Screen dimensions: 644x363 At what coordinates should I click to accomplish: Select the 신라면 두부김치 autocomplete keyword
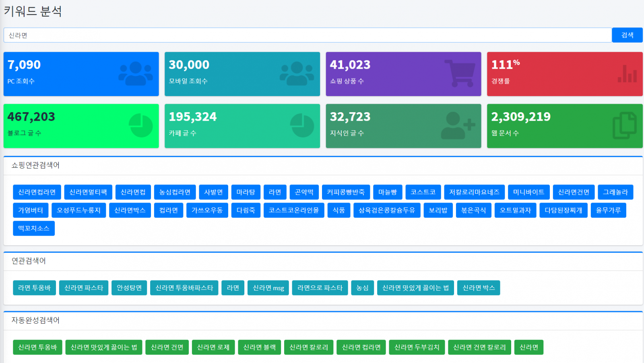coord(417,347)
